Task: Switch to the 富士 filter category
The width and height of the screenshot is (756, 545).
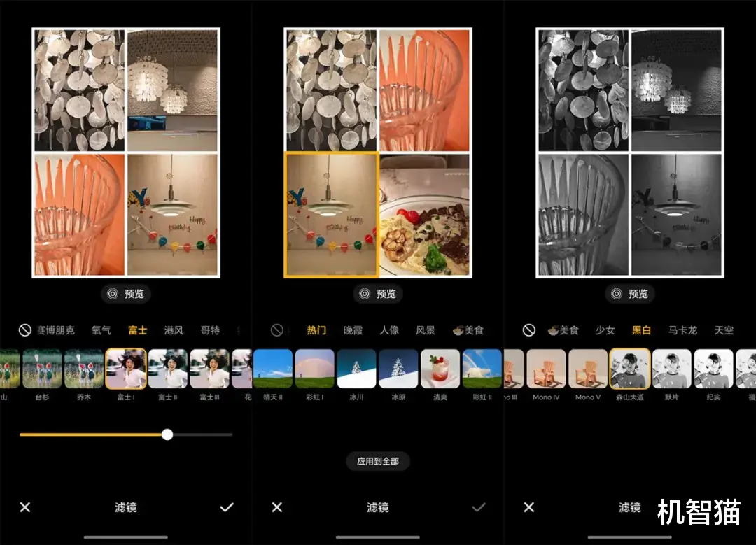Action: [x=137, y=330]
